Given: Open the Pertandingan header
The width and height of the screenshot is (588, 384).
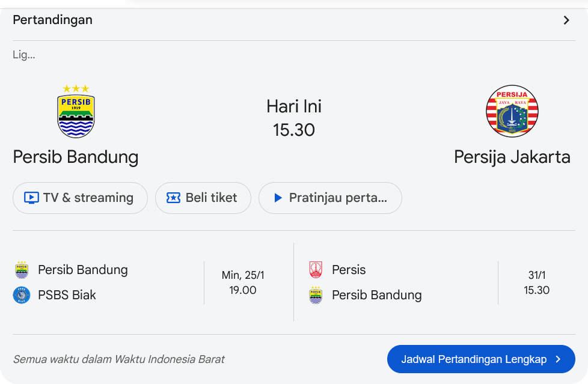Looking at the screenshot, I should (x=53, y=20).
